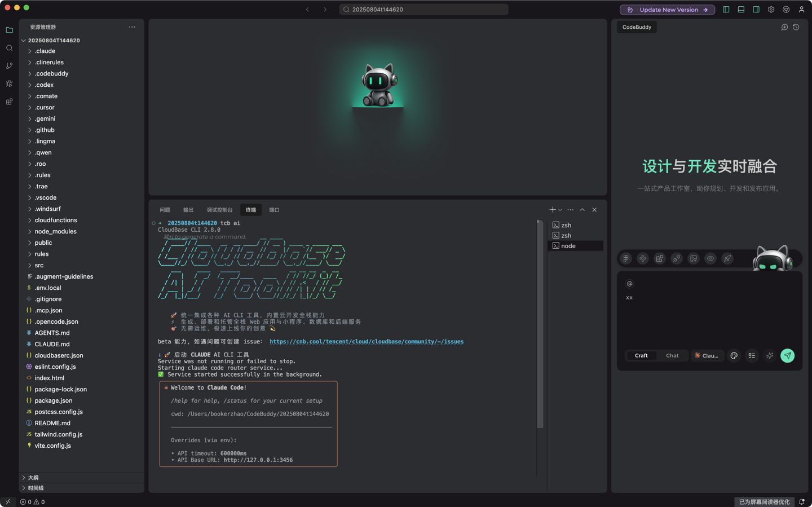Send the chat message with paper-plane button
The width and height of the screenshot is (812, 507).
(787, 356)
